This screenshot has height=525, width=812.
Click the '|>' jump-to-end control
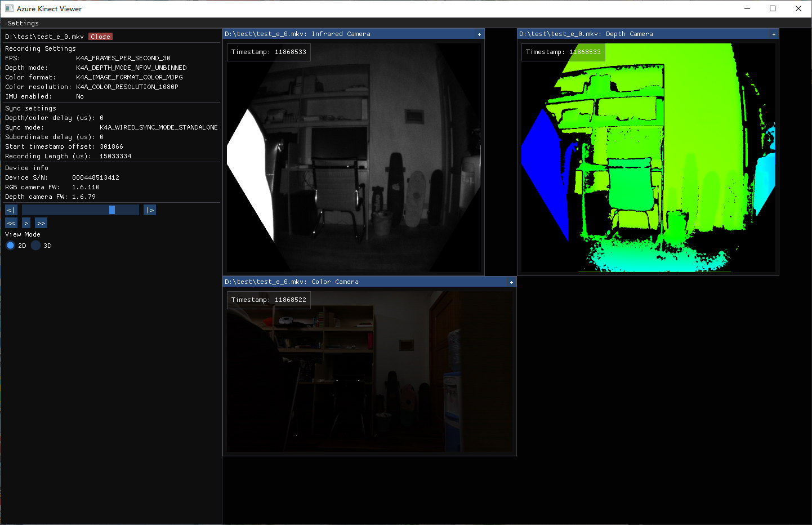click(149, 210)
